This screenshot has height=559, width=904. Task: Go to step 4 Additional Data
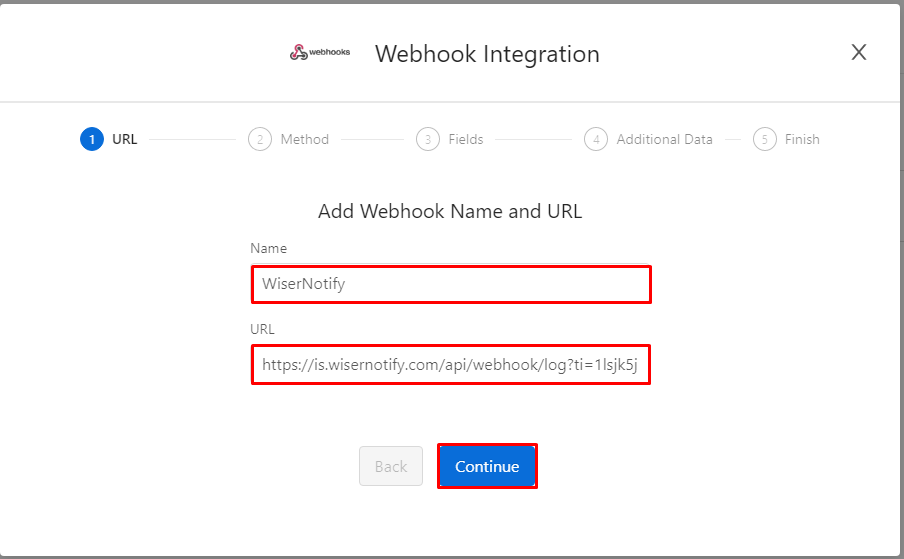click(649, 139)
